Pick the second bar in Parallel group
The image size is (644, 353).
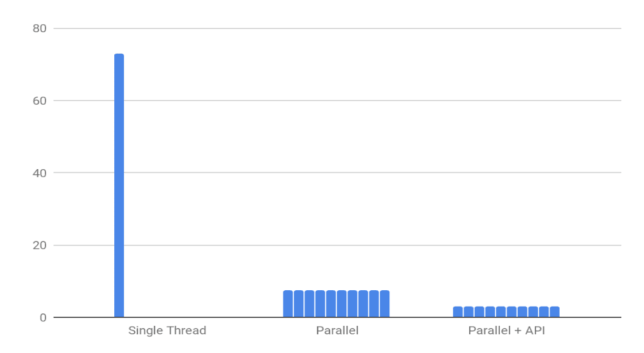pyautogui.click(x=299, y=304)
